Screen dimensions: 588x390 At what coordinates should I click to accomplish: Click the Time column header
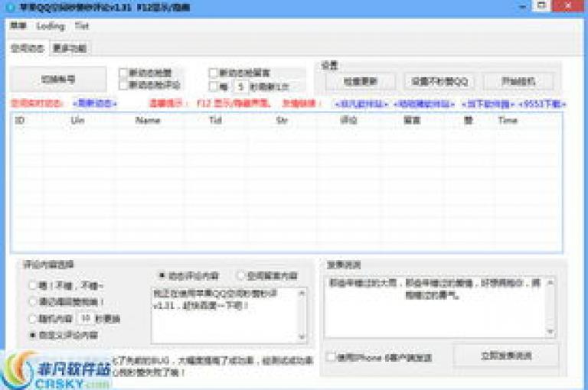click(x=508, y=120)
